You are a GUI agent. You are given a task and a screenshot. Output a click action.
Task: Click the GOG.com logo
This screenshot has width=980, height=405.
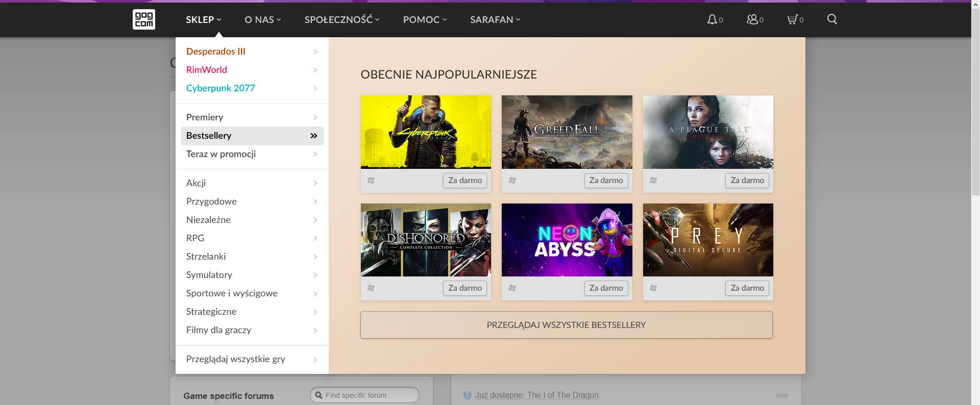coord(144,19)
